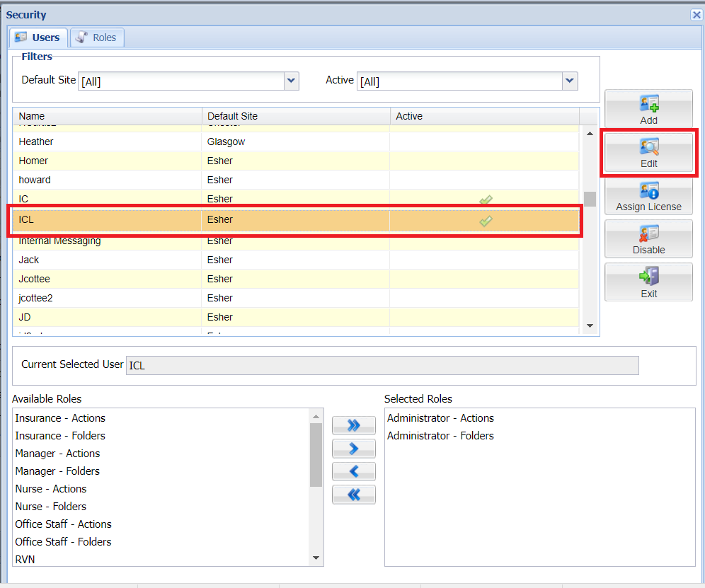Select Office Staff - Folders role

pyautogui.click(x=64, y=542)
